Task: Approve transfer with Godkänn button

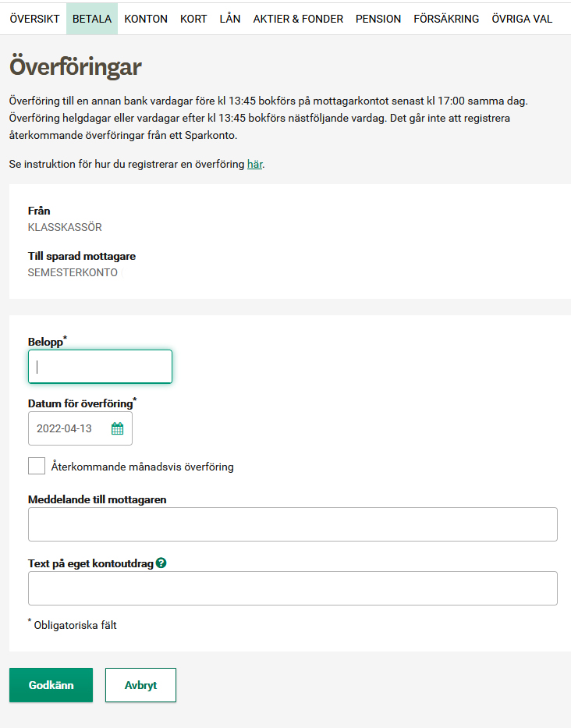Action: (x=51, y=685)
